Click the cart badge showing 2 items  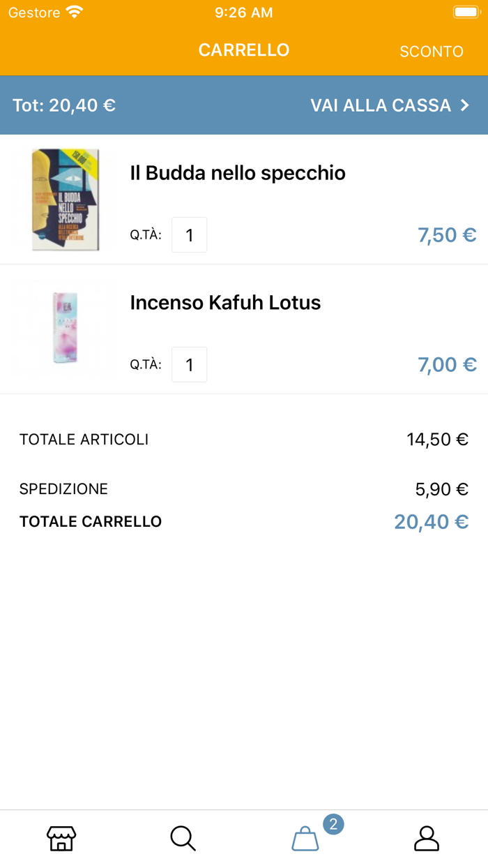[x=333, y=823]
